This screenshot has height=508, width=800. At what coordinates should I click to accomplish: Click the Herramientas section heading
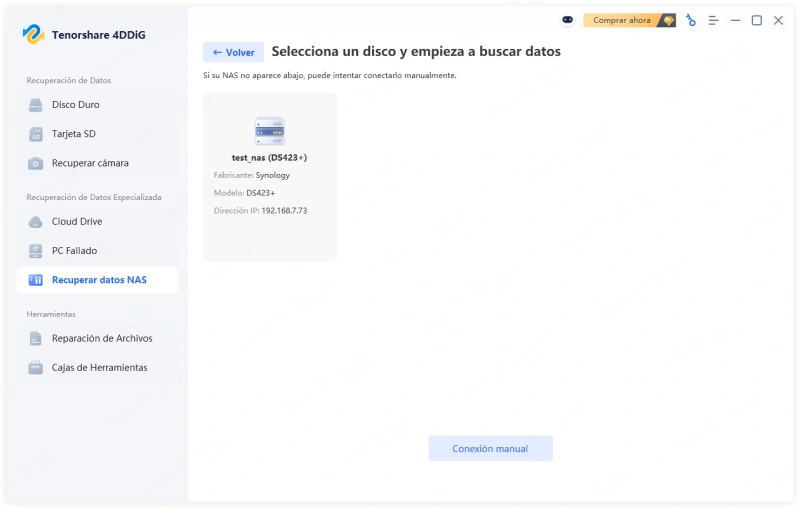pyautogui.click(x=51, y=314)
